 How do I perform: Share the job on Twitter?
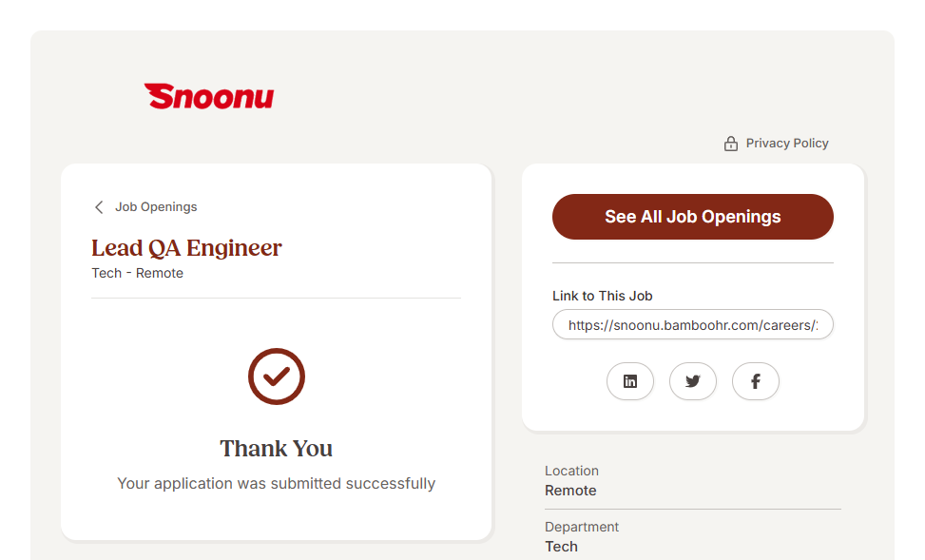(693, 381)
